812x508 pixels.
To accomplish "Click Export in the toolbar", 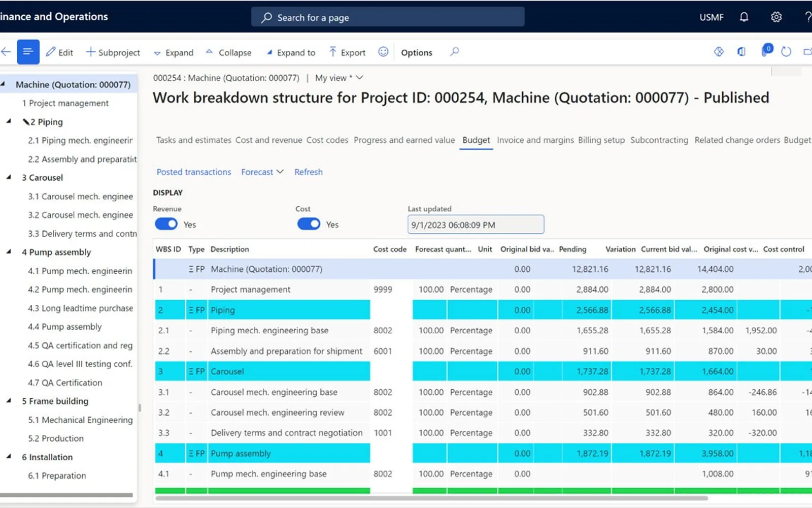I will click(347, 52).
